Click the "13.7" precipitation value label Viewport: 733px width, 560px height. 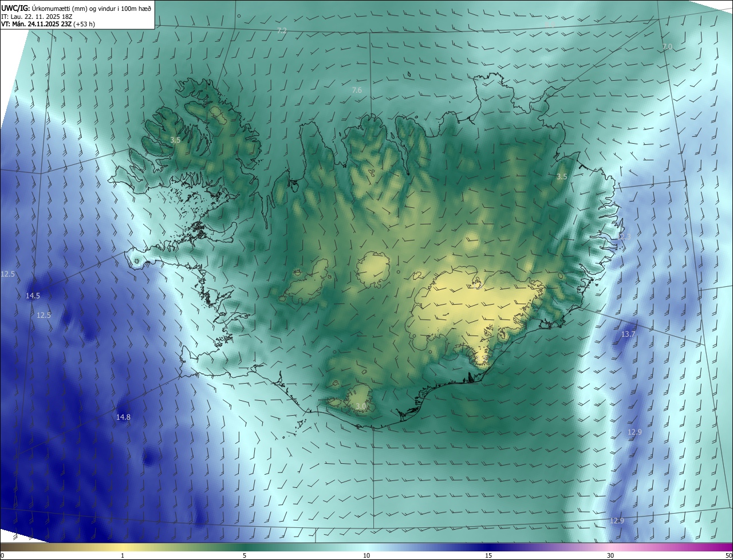click(x=628, y=334)
